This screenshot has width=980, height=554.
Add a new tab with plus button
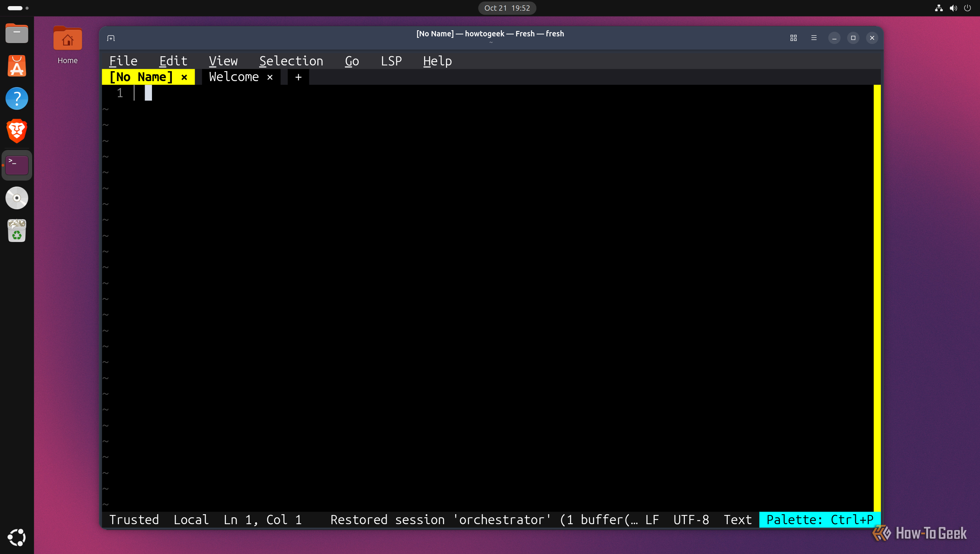click(x=299, y=77)
